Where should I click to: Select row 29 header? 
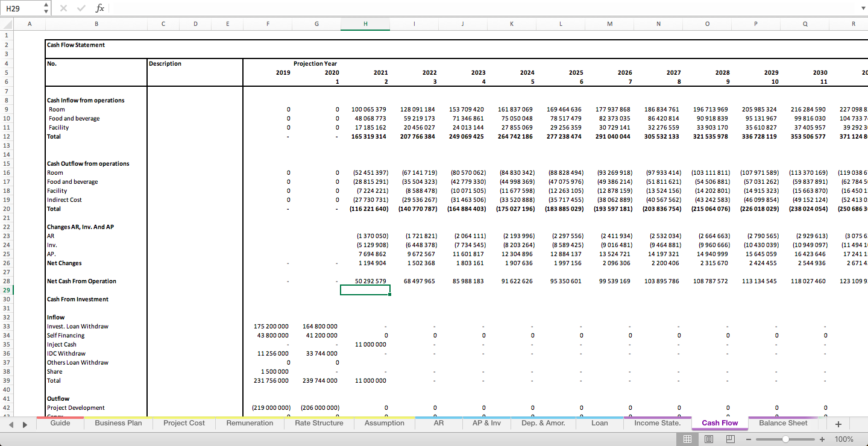[x=7, y=290]
